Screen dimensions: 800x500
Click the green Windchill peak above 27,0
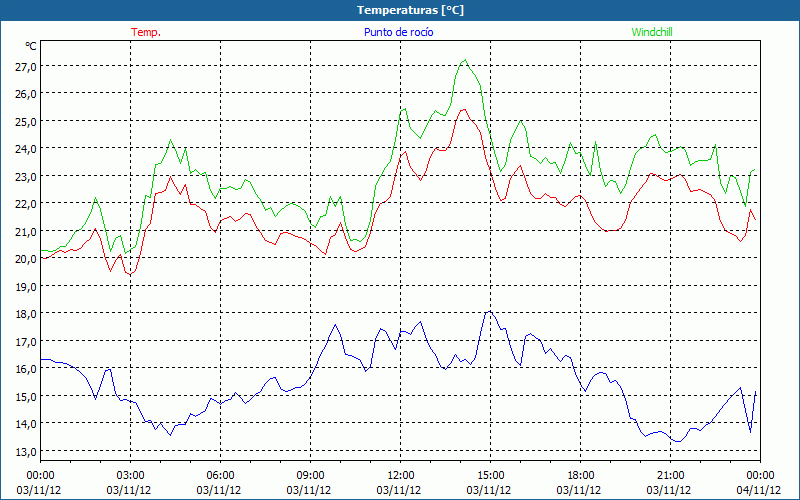click(x=465, y=60)
